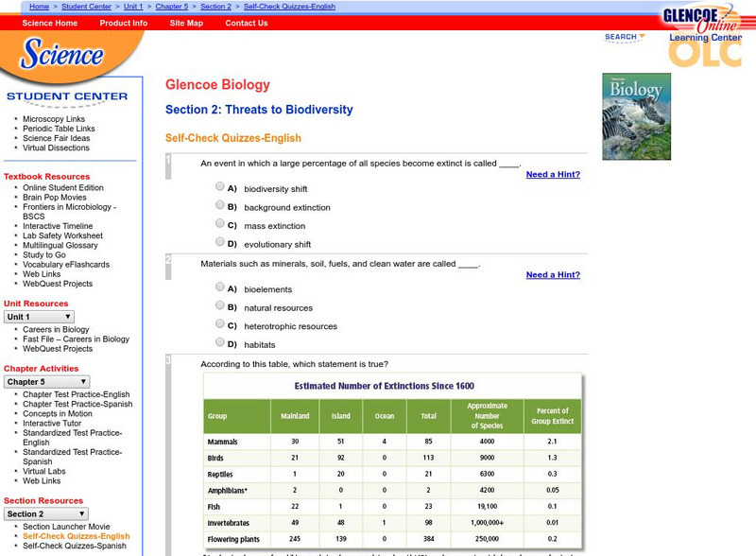Open Contact Us
Screen dimensions: 756x556
pos(247,23)
